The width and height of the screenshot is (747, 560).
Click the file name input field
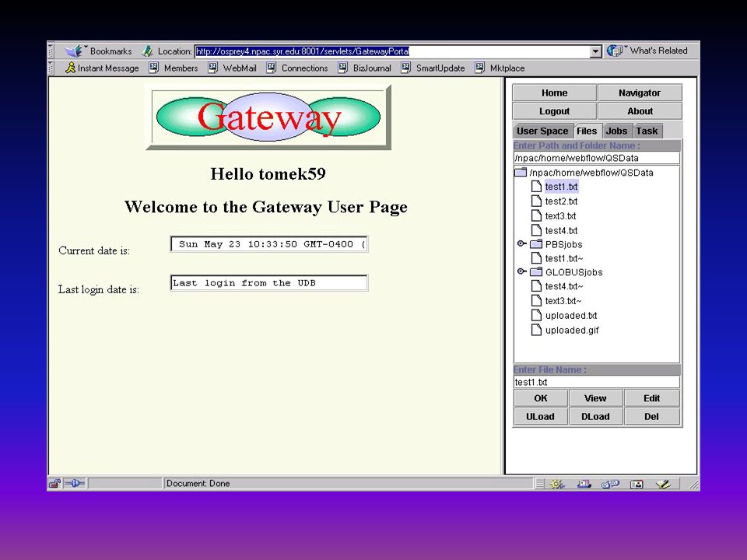597,382
